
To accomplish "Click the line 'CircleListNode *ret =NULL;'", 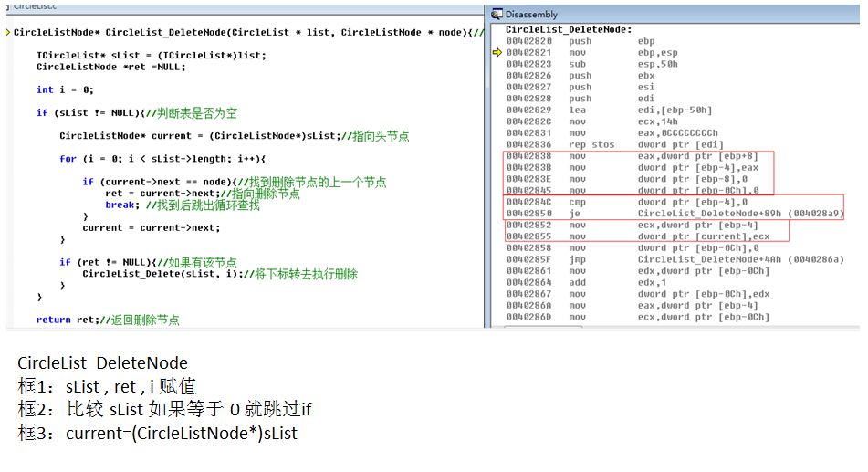I will [111, 67].
